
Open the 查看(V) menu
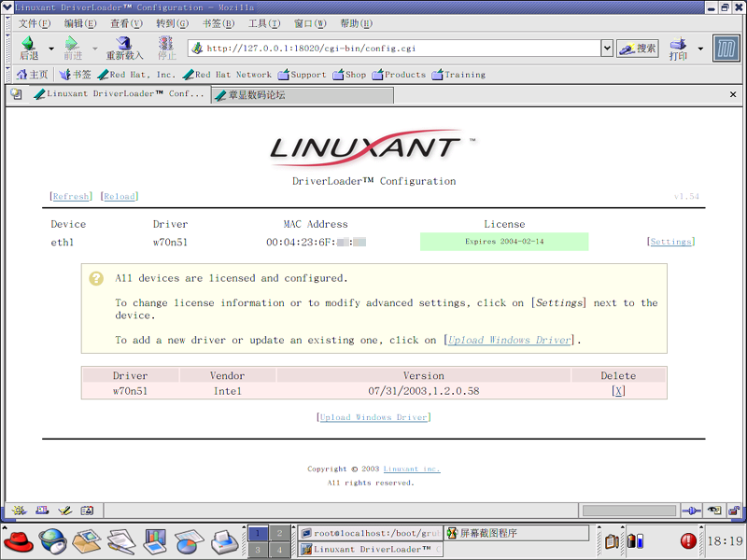[x=126, y=23]
